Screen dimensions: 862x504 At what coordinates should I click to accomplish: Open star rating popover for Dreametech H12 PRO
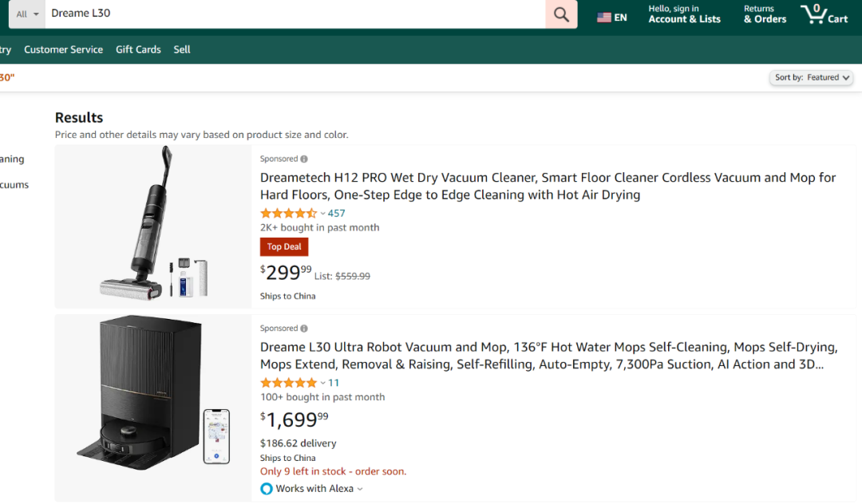coord(289,213)
